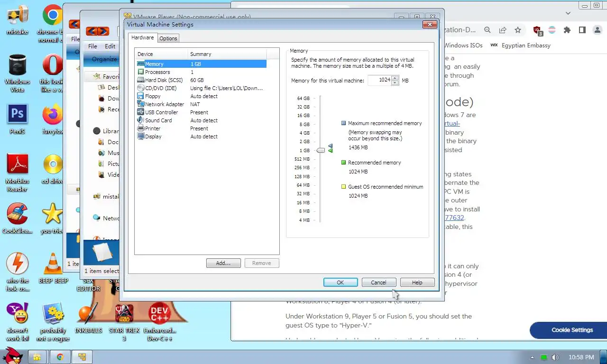Open Chrome tab search dropdown chevron
The height and width of the screenshot is (364, 607).
pos(569,13)
